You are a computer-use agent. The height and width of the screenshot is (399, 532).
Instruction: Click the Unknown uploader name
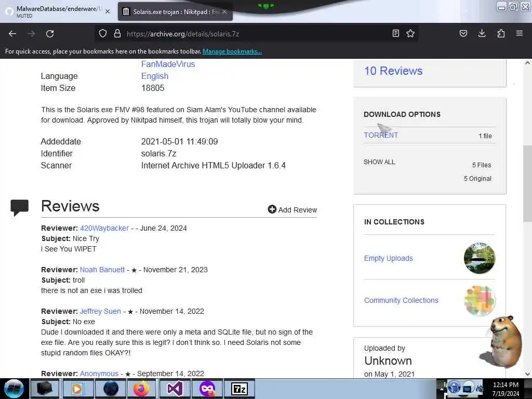click(388, 361)
